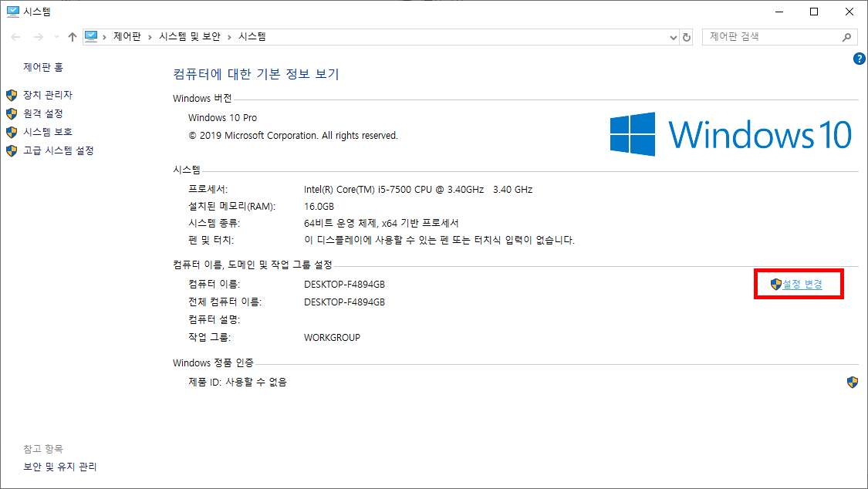Click the computer icon in address bar
This screenshot has width=868, height=489.
click(91, 36)
